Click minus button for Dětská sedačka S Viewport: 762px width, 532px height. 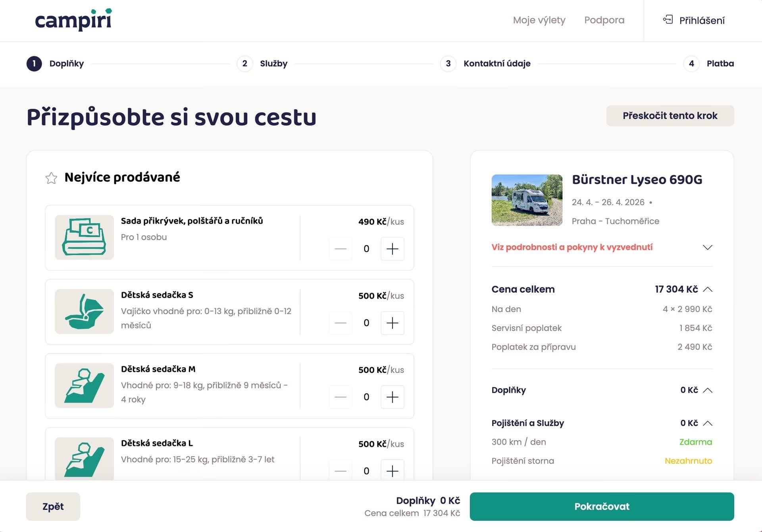click(x=341, y=323)
